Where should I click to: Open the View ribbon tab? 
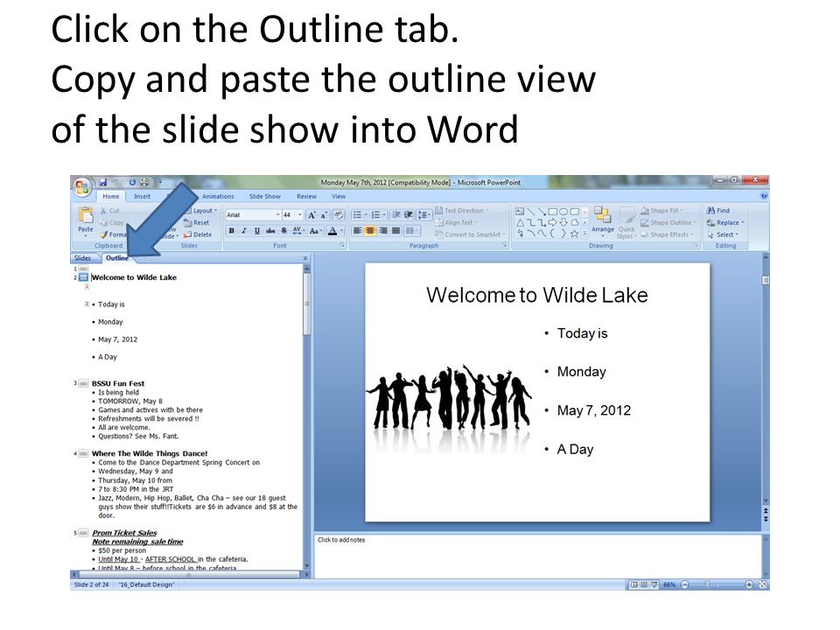(339, 197)
